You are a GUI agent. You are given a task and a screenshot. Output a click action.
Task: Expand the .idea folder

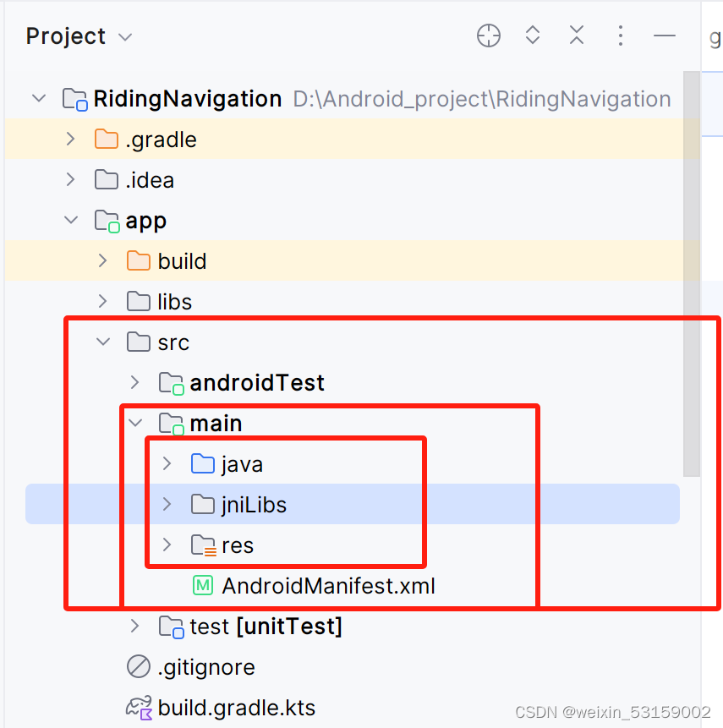(70, 179)
